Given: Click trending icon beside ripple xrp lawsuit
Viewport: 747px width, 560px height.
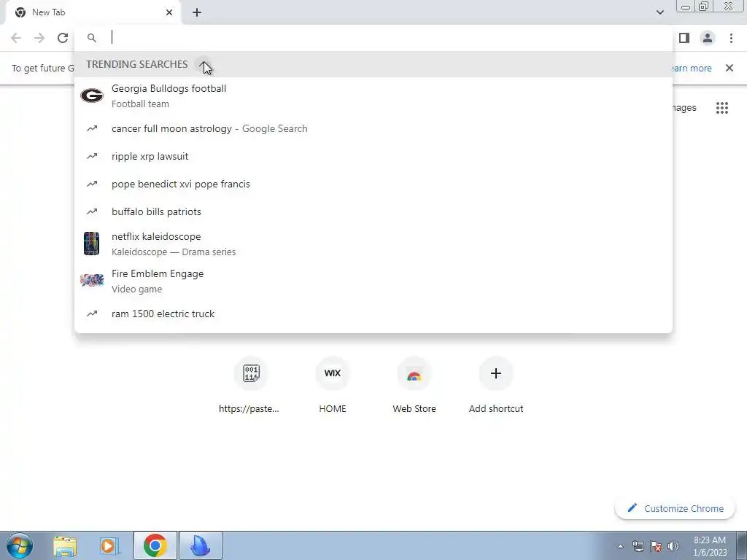Looking at the screenshot, I should (92, 156).
